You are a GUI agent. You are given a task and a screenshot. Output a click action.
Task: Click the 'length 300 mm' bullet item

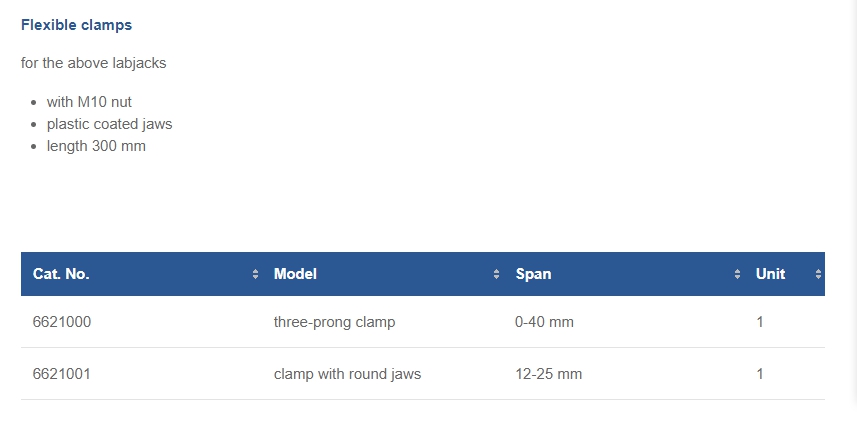(96, 146)
